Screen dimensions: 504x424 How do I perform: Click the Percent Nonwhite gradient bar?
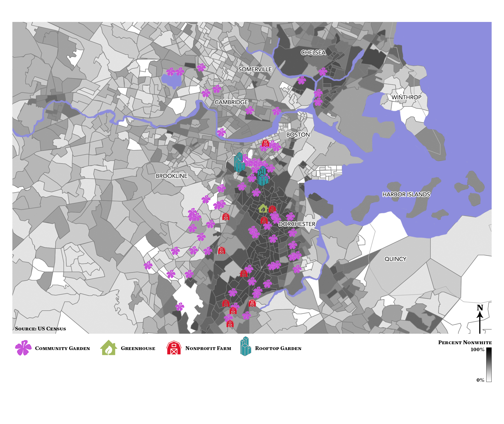[489, 364]
